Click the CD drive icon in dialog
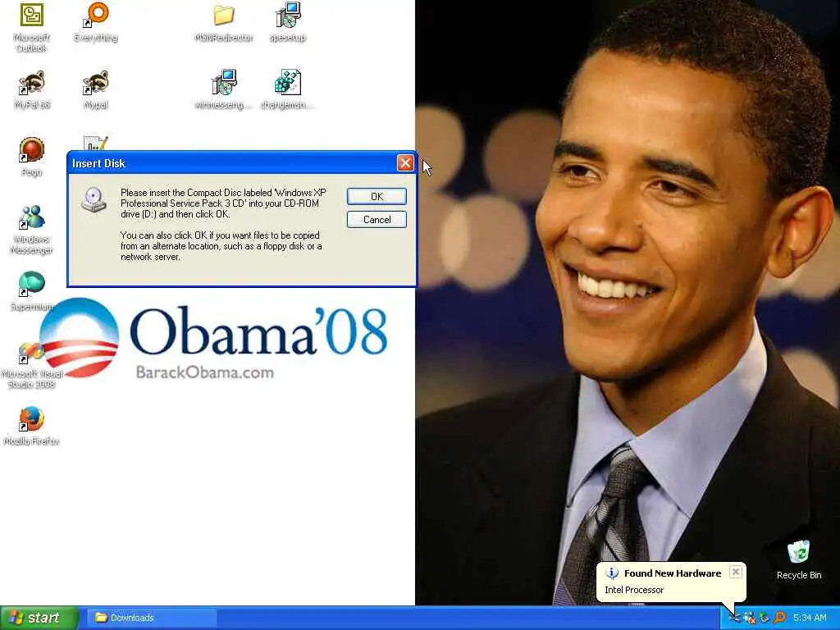The height and width of the screenshot is (630, 840). [x=94, y=200]
